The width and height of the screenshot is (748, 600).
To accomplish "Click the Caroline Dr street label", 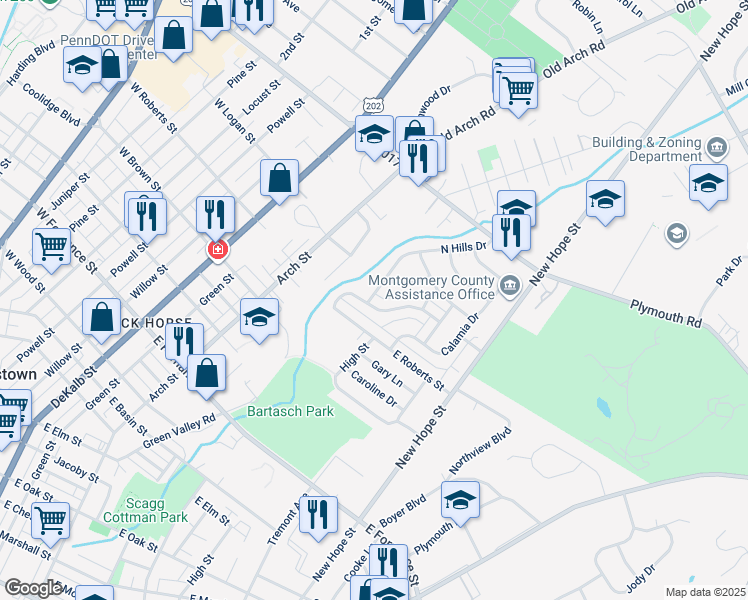I will tap(374, 389).
